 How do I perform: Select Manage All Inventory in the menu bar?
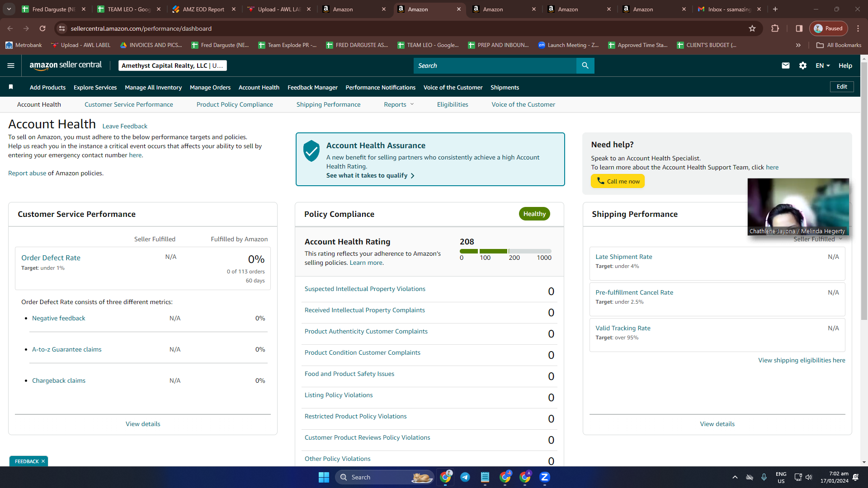pos(153,87)
